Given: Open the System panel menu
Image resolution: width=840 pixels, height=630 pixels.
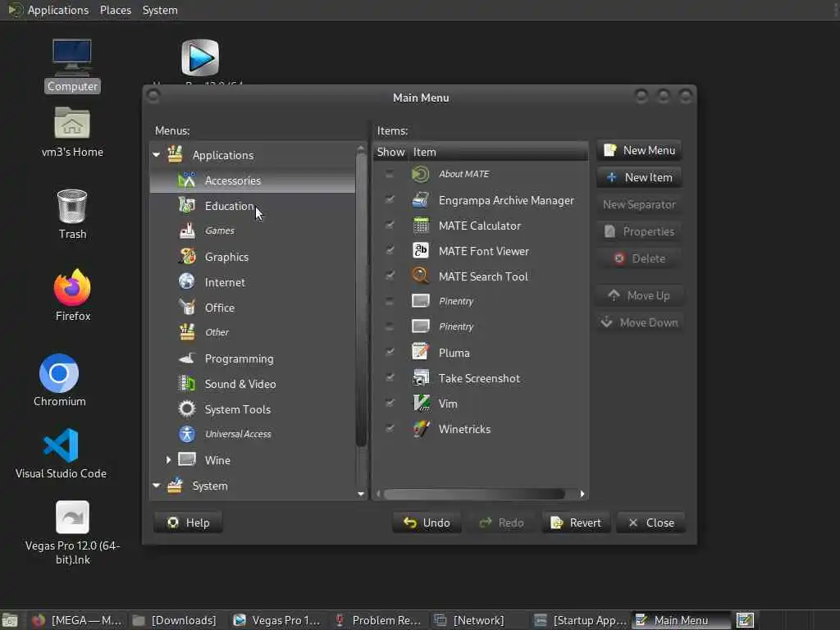Looking at the screenshot, I should point(160,10).
